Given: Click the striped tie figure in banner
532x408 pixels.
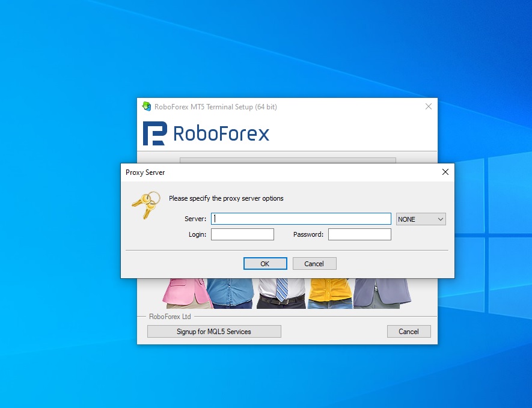Looking at the screenshot, I should pyautogui.click(x=281, y=293).
